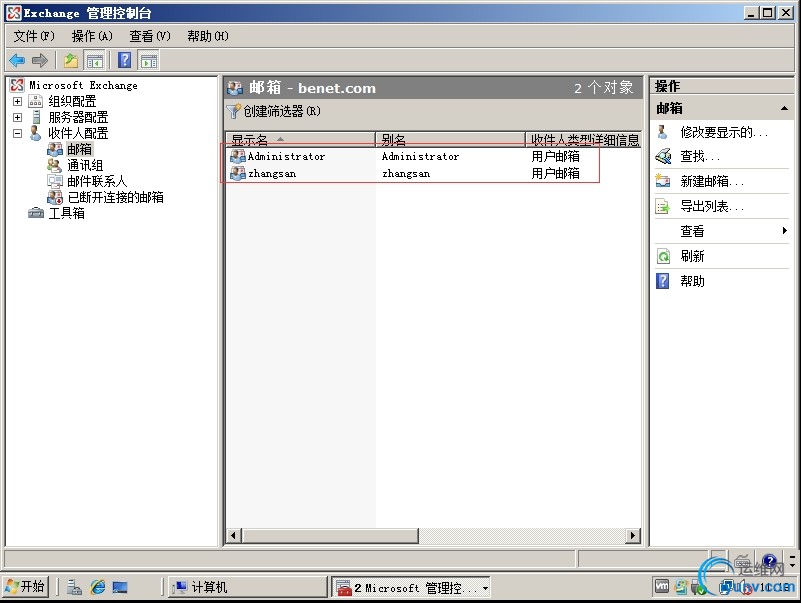Click the Server Manager quick launch icon

pos(74,588)
